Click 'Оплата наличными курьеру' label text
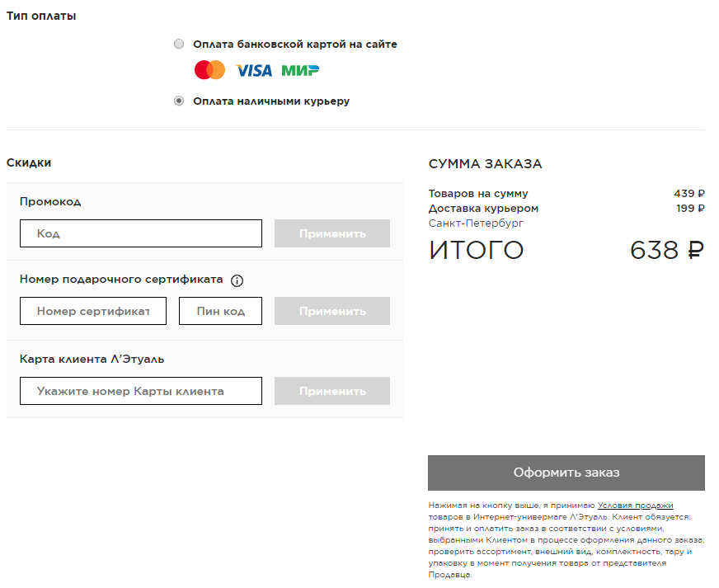This screenshot has height=588, width=719. (271, 101)
